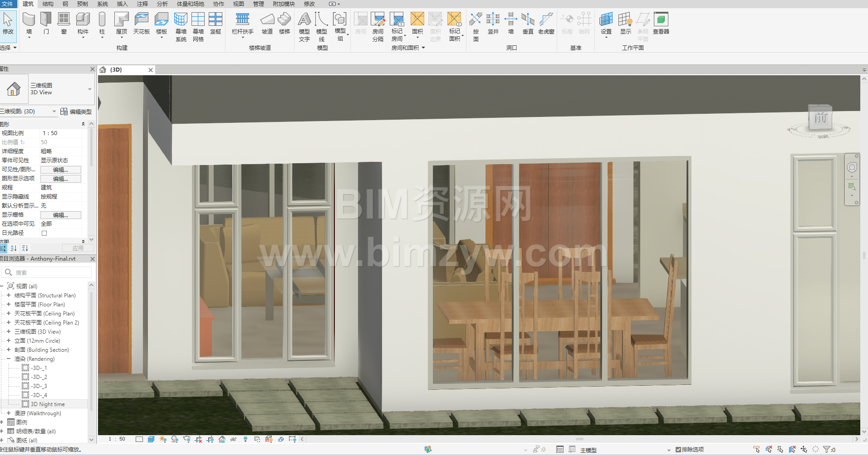Screen dimensions: 868x456
Task: Click the Door (门) tool icon
Action: 46,24
